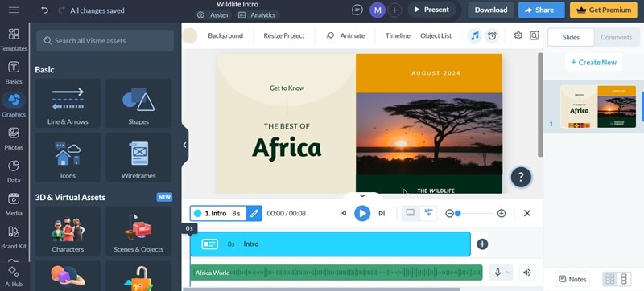Open the Basics sidebar section
The width and height of the screenshot is (644, 291).
click(x=14, y=73)
